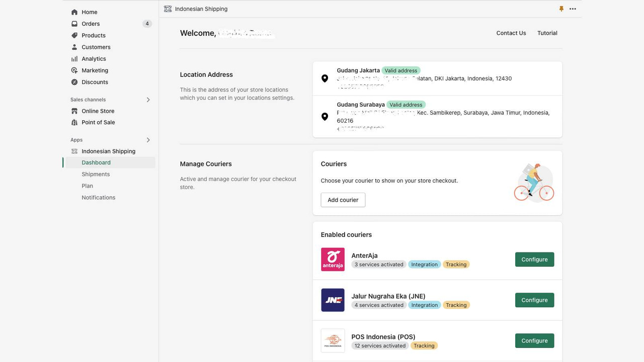Image resolution: width=644 pixels, height=362 pixels.
Task: Click the Gudang Surabaya location pin icon
Action: pyautogui.click(x=325, y=117)
